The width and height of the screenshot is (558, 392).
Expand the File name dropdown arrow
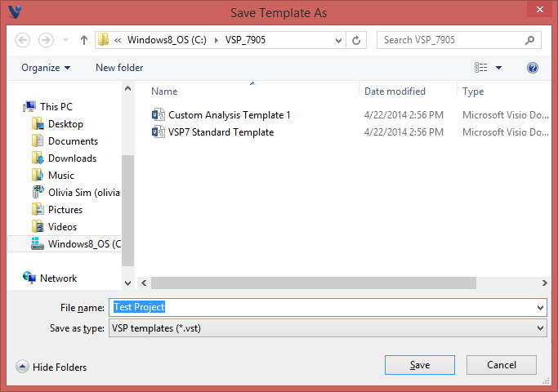coord(540,308)
